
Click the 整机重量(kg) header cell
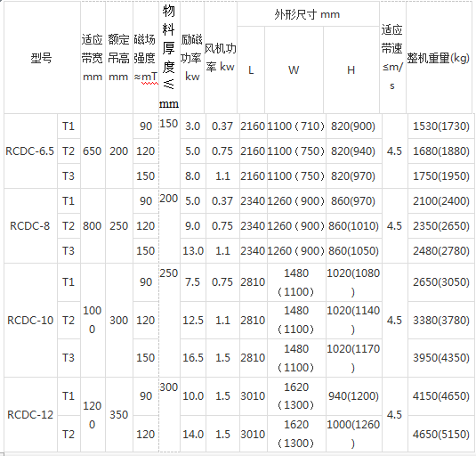tap(439, 57)
